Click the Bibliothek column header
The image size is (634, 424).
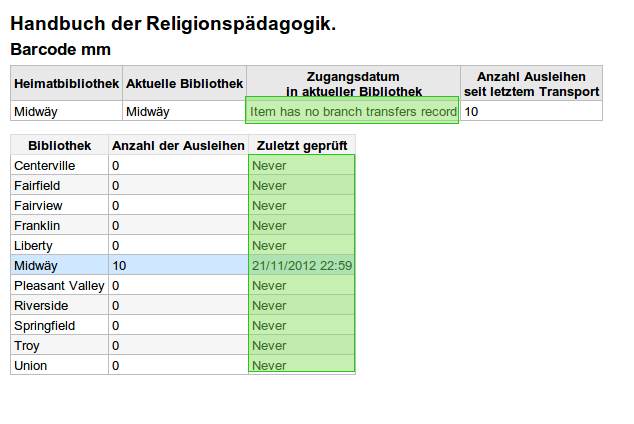(x=60, y=145)
